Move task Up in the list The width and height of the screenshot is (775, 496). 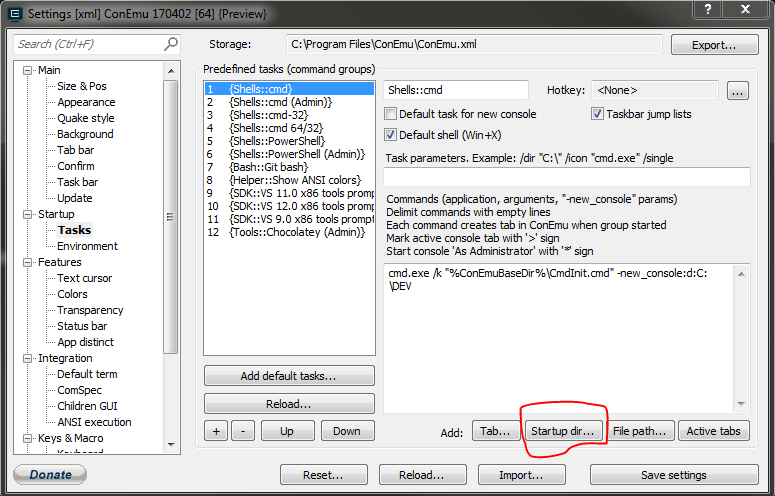point(287,431)
